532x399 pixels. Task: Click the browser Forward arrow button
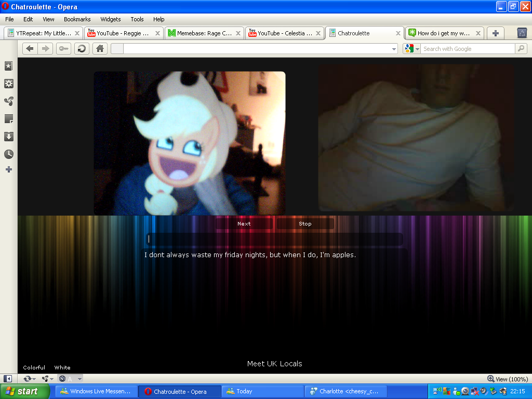click(45, 48)
